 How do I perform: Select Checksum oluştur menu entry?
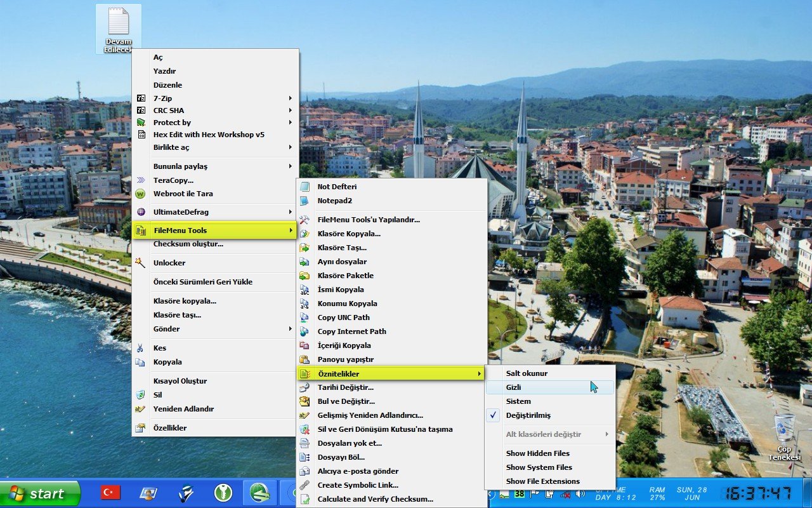(215, 244)
